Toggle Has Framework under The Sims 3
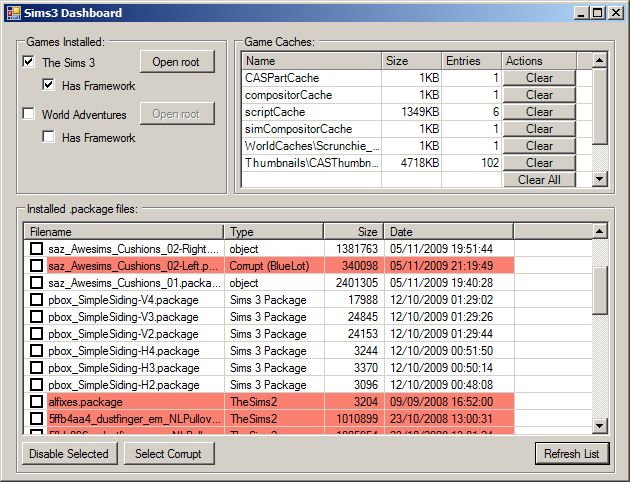Screen dimensions: 630x482 (x=48, y=85)
